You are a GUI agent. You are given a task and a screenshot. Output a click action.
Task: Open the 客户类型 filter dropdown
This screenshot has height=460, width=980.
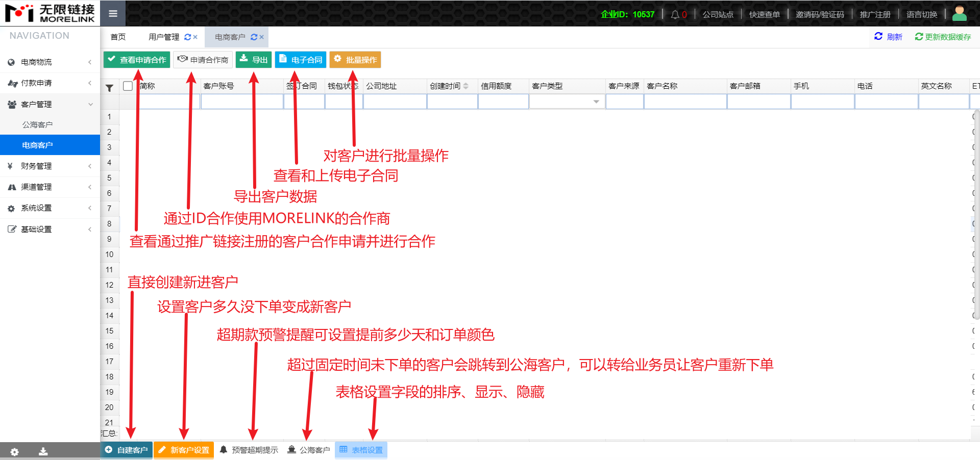click(596, 102)
